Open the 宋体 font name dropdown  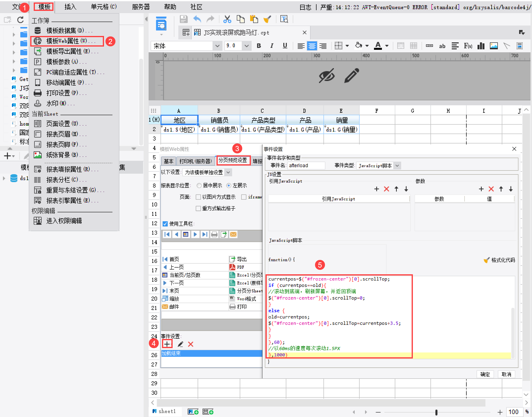coord(217,46)
